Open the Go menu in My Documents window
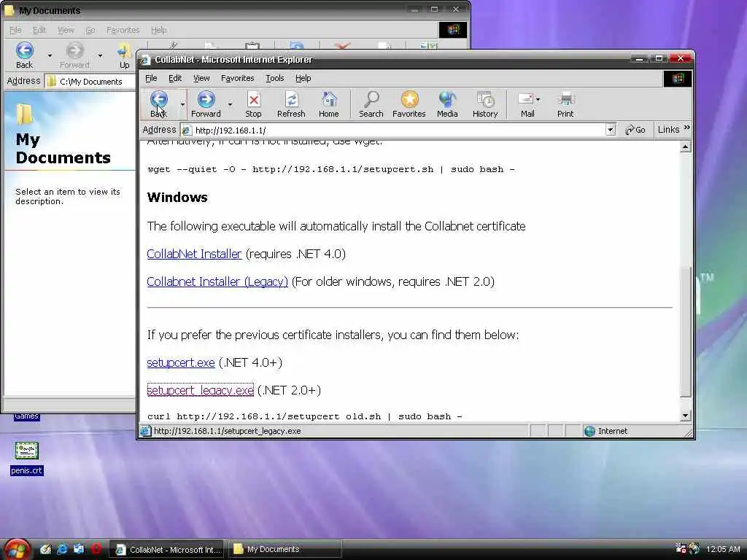 click(x=90, y=30)
